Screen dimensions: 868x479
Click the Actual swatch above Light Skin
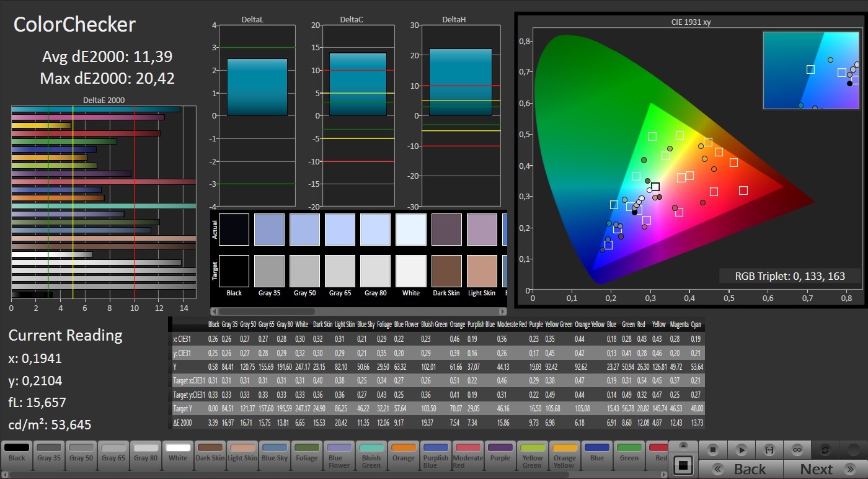tap(482, 230)
